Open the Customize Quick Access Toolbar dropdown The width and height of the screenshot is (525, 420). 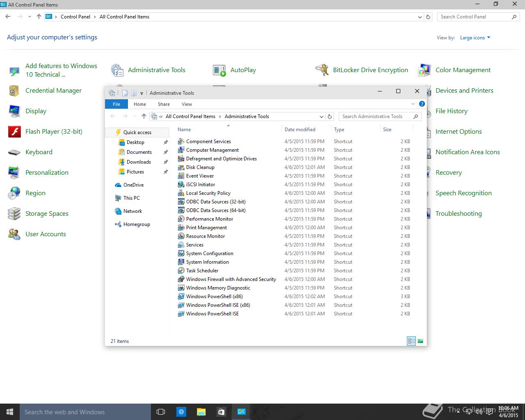(142, 94)
